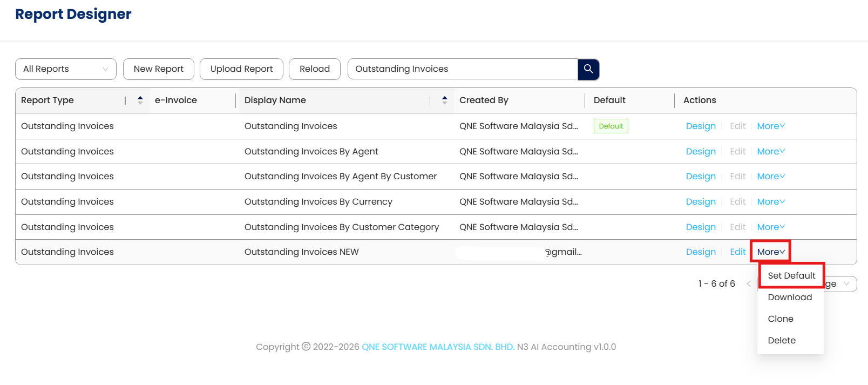Click the previous page arrow

(749, 284)
